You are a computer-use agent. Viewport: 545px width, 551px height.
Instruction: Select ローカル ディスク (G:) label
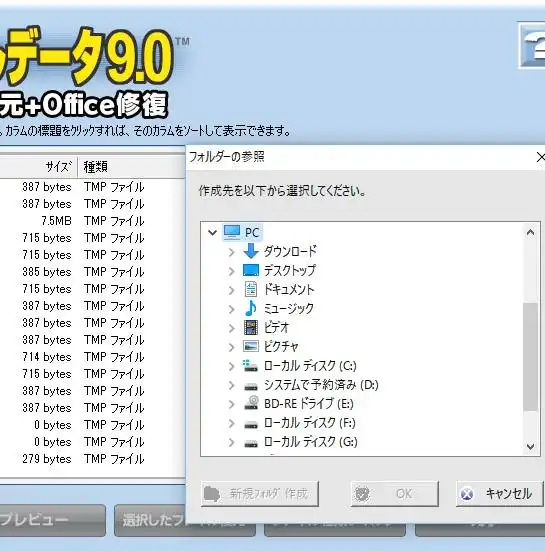point(311,442)
